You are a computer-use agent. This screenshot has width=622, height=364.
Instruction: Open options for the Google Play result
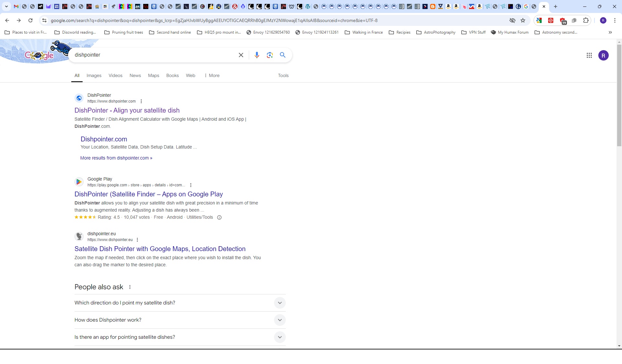point(191,185)
